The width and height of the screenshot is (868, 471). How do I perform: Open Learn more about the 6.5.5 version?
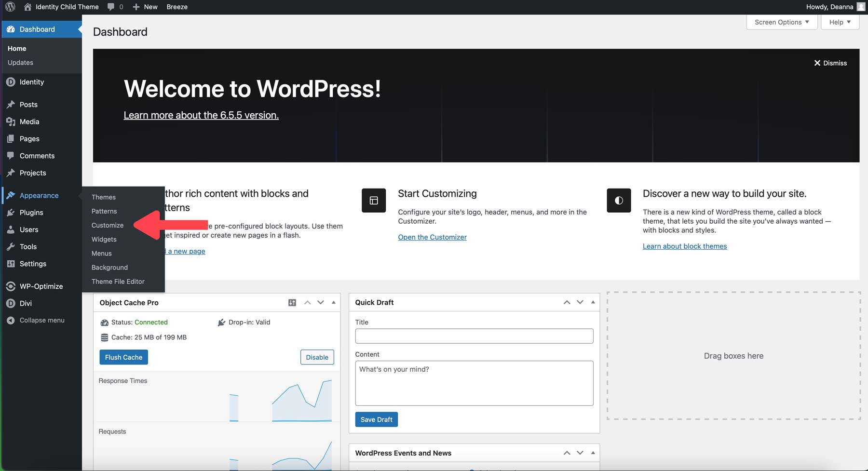pos(201,115)
